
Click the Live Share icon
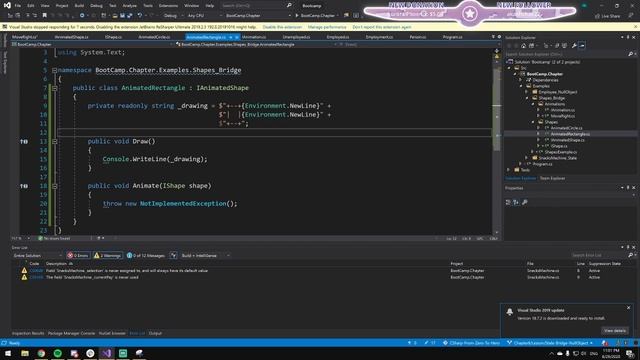coord(598,16)
